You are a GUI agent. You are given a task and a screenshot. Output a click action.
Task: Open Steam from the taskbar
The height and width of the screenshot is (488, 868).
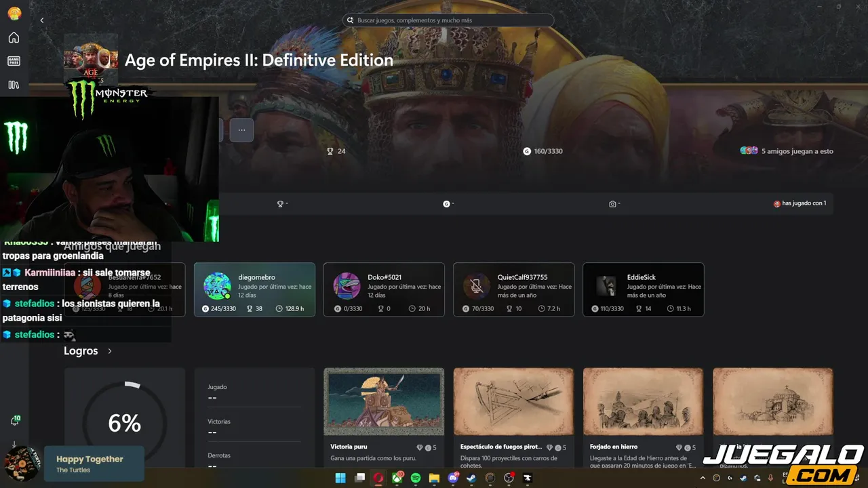coord(471,478)
